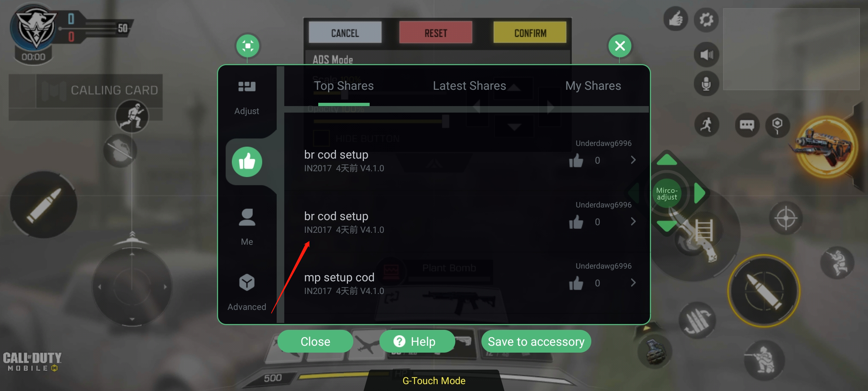This screenshot has width=868, height=391.
Task: Expand second br cod setup with chevron
Action: [x=633, y=222]
